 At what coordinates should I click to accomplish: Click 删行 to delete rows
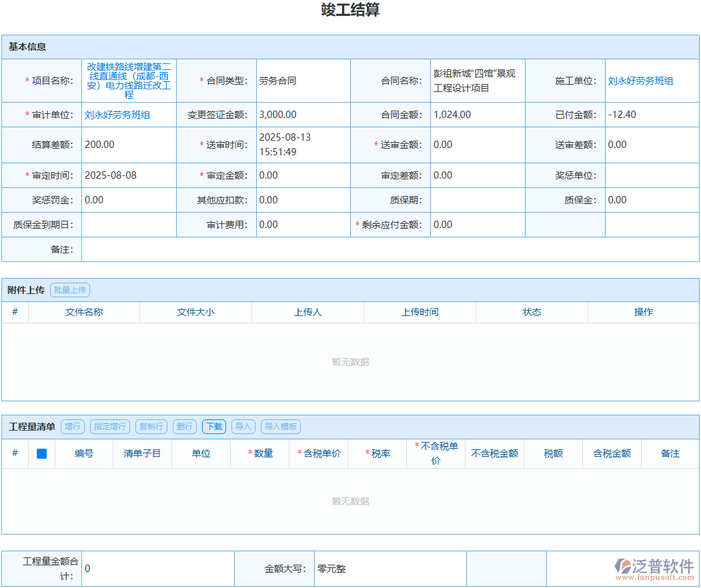click(x=185, y=427)
